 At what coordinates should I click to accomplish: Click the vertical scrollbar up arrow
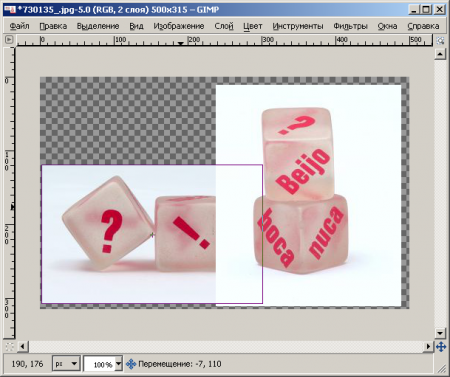pos(440,54)
